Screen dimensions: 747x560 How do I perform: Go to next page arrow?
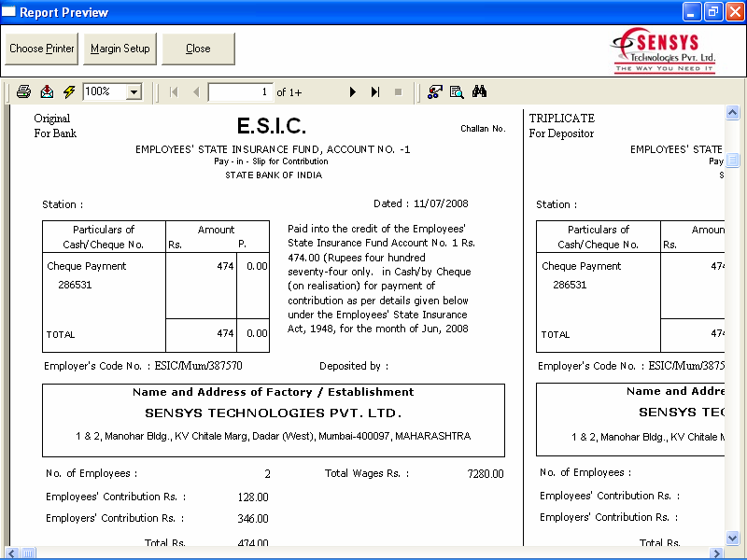pyautogui.click(x=353, y=91)
